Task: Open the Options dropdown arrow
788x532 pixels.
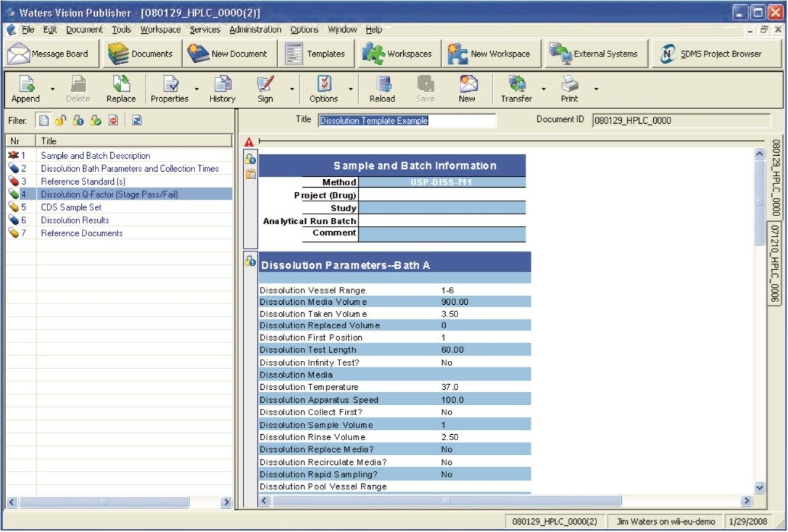Action: 351,89
